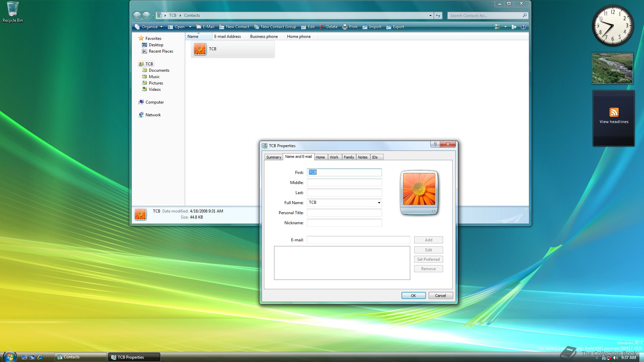The height and width of the screenshot is (362, 644).
Task: Open the Views options dropdown arrow
Action: tap(505, 27)
